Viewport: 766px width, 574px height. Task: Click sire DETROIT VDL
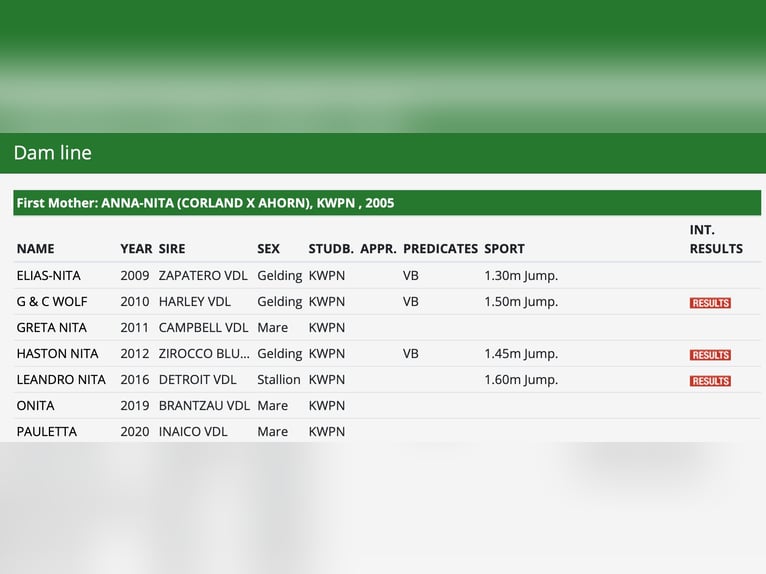197,380
